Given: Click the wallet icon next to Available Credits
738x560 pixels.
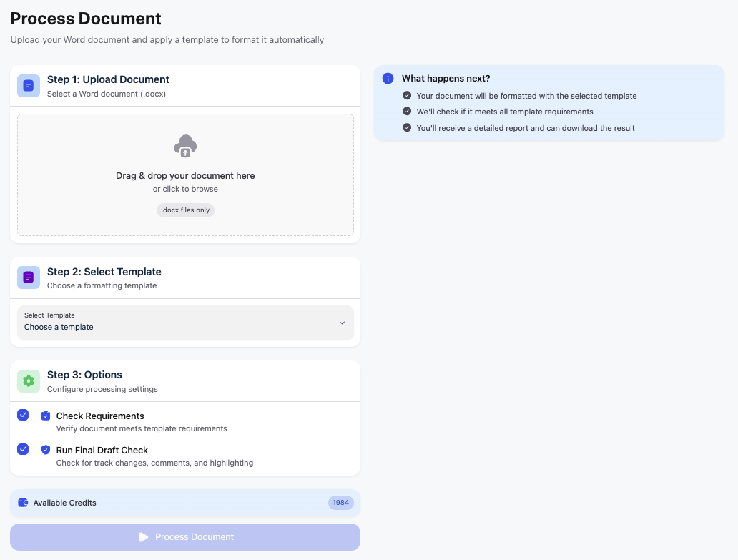Looking at the screenshot, I should pyautogui.click(x=23, y=503).
